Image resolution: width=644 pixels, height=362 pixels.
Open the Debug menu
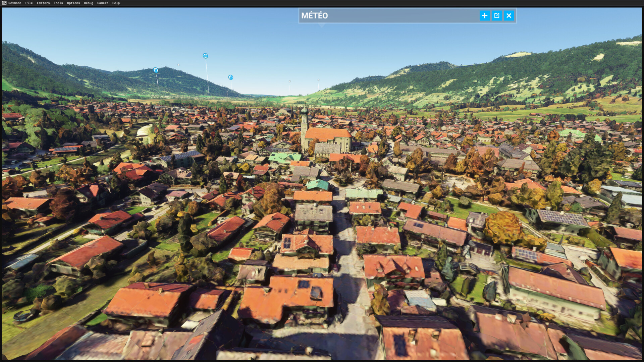pyautogui.click(x=89, y=3)
